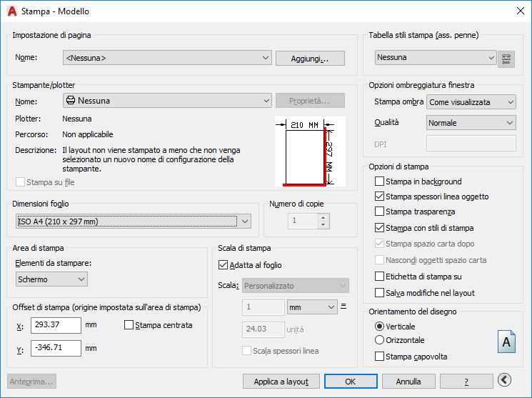The image size is (532, 398).
Task: Confirm with the OK button
Action: point(351,382)
